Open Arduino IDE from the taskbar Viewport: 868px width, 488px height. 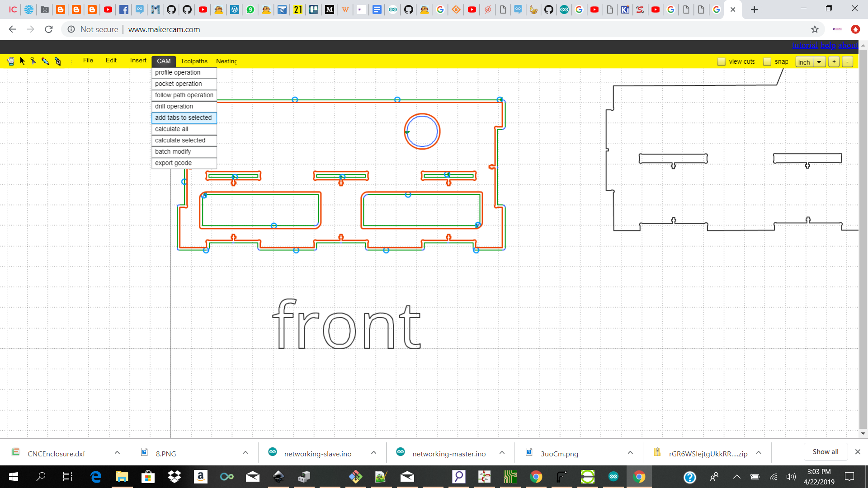pos(613,477)
